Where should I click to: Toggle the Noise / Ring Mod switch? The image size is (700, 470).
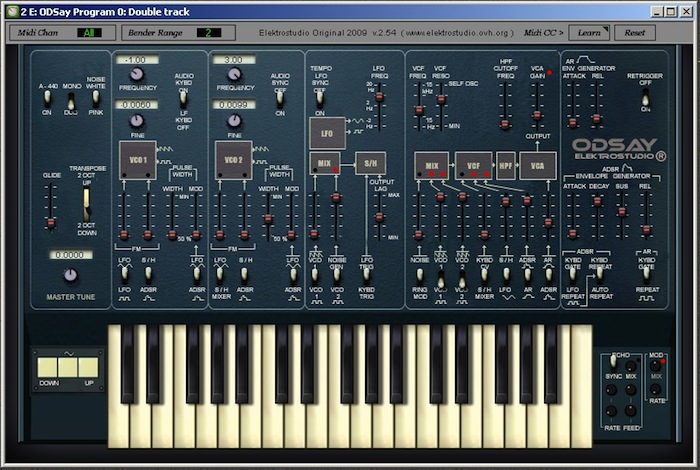click(420, 275)
